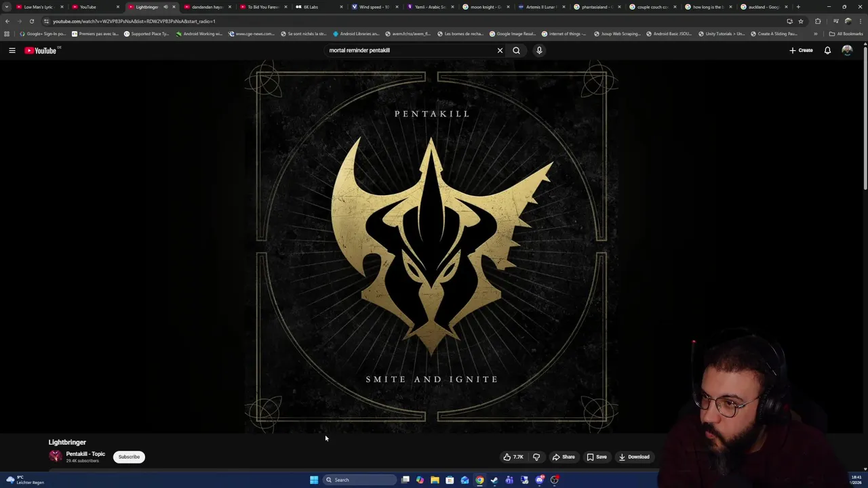
Task: Switch to the Yamli - Arabic tab
Action: click(x=430, y=7)
